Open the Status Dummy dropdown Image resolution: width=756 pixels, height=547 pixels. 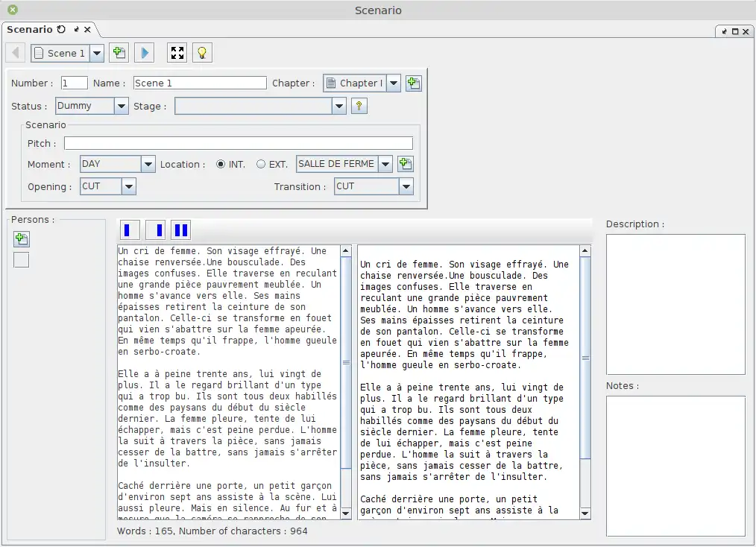point(122,106)
